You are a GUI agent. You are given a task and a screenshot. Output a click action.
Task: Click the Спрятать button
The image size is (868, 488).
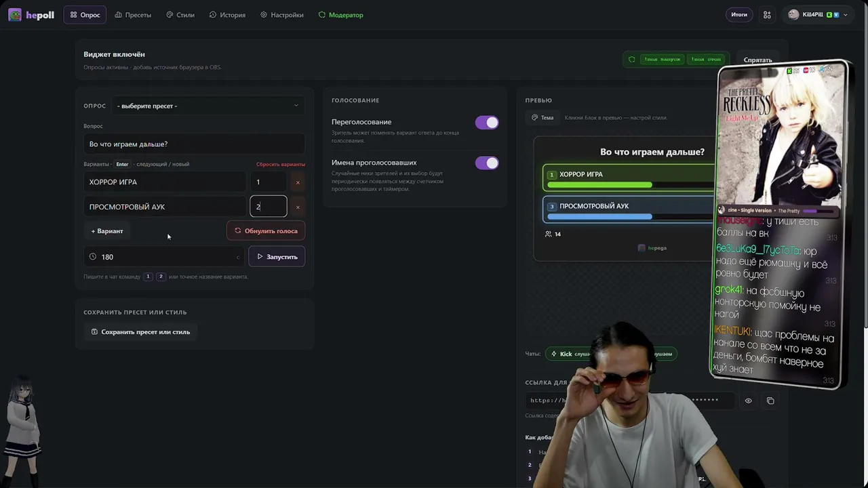click(757, 60)
